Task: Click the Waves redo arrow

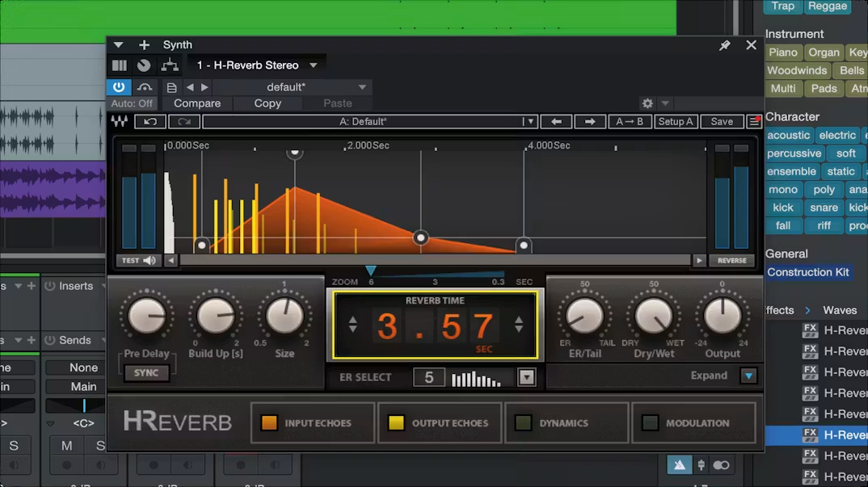Action: (183, 122)
